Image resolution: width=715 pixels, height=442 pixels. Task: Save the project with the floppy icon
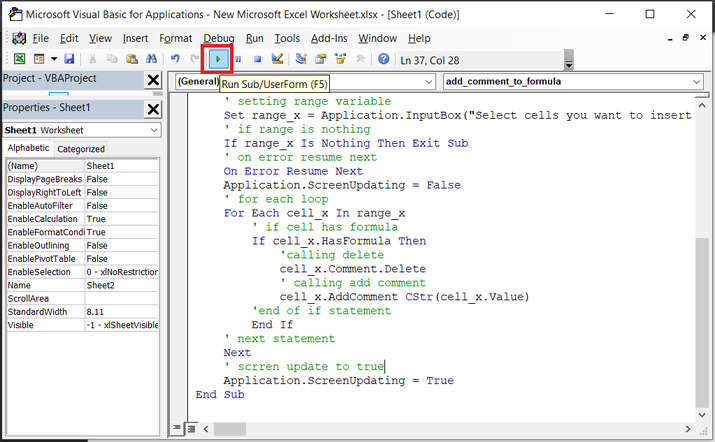(x=69, y=59)
